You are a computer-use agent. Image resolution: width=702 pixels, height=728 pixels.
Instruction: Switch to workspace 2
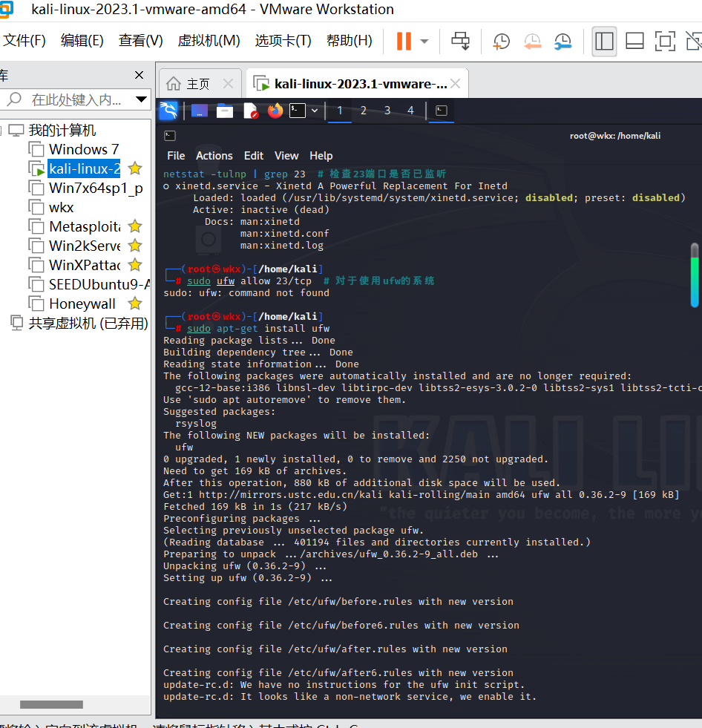pyautogui.click(x=364, y=111)
